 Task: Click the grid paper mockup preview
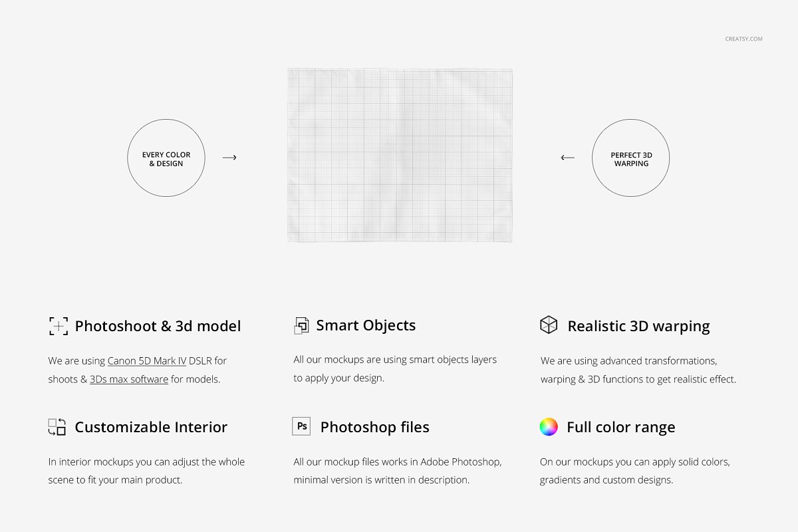400,155
